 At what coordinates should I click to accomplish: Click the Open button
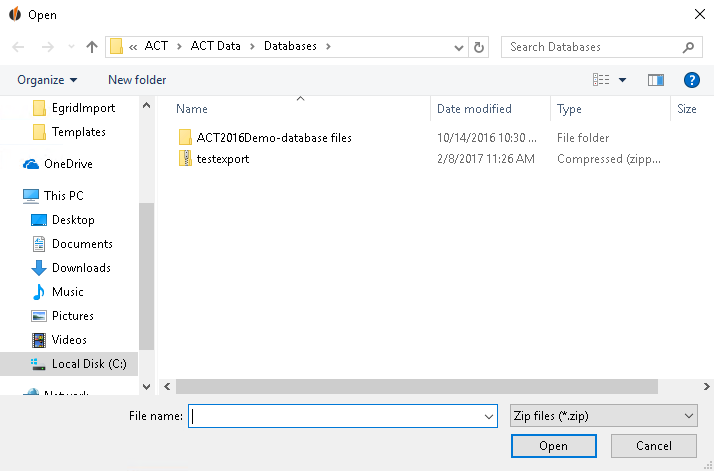(554, 446)
